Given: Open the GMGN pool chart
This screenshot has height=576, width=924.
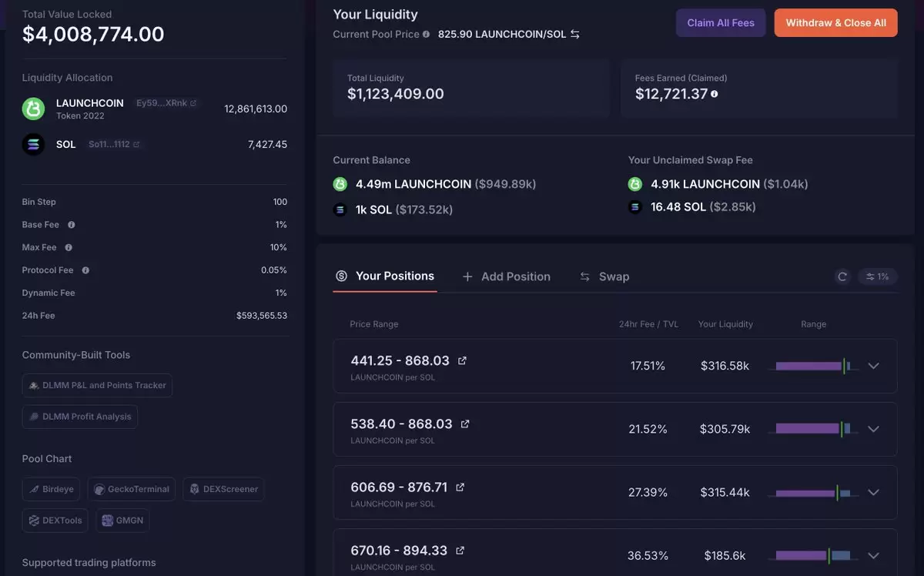Looking at the screenshot, I should [x=122, y=521].
